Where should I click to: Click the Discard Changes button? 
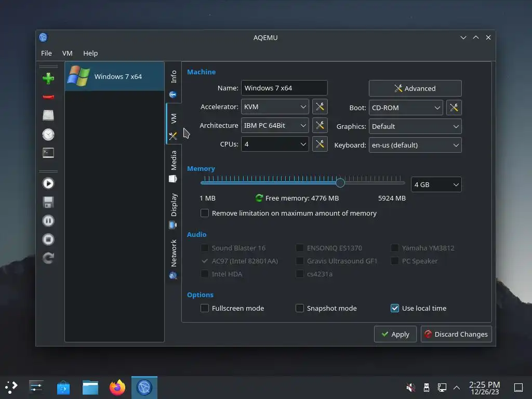456,334
